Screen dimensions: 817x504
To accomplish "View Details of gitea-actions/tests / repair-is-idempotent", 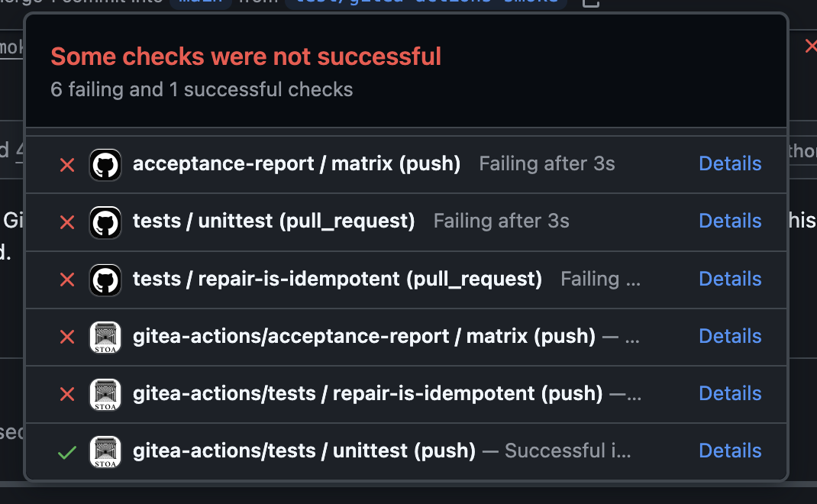I will coord(730,393).
